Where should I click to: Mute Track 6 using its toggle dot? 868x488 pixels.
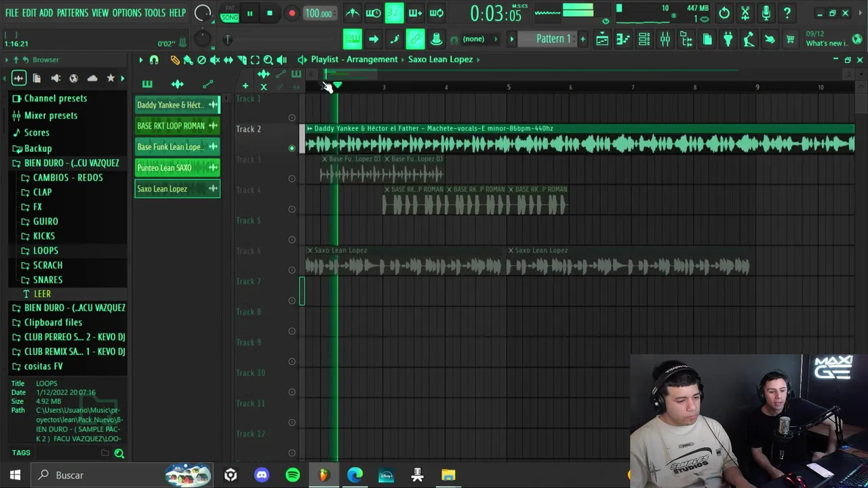point(292,270)
